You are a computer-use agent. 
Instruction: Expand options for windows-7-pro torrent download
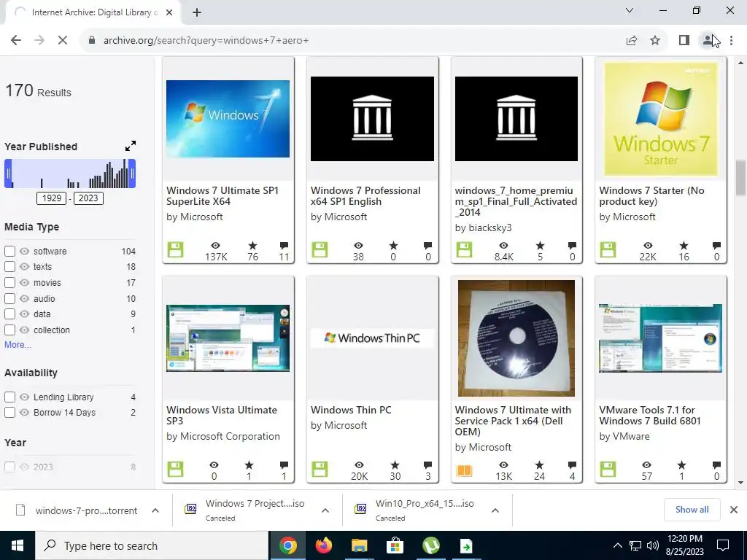pos(155,510)
